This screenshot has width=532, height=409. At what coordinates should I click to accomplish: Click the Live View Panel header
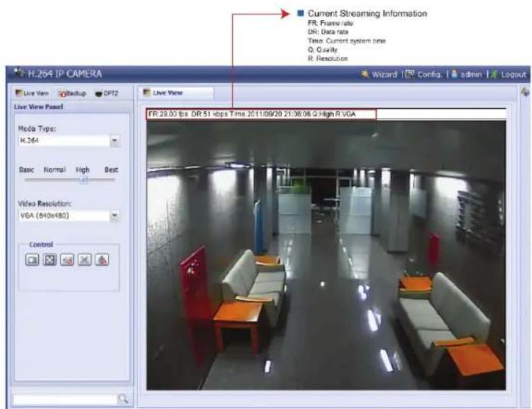click(x=39, y=107)
